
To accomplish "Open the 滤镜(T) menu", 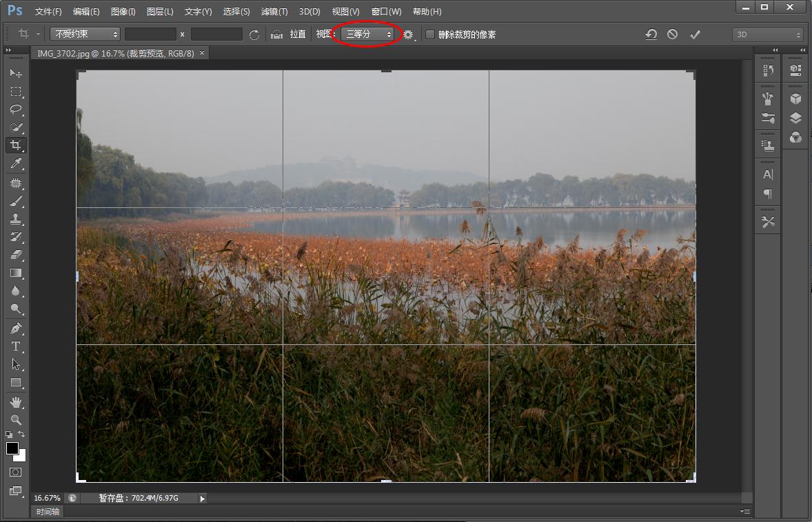I will click(274, 12).
